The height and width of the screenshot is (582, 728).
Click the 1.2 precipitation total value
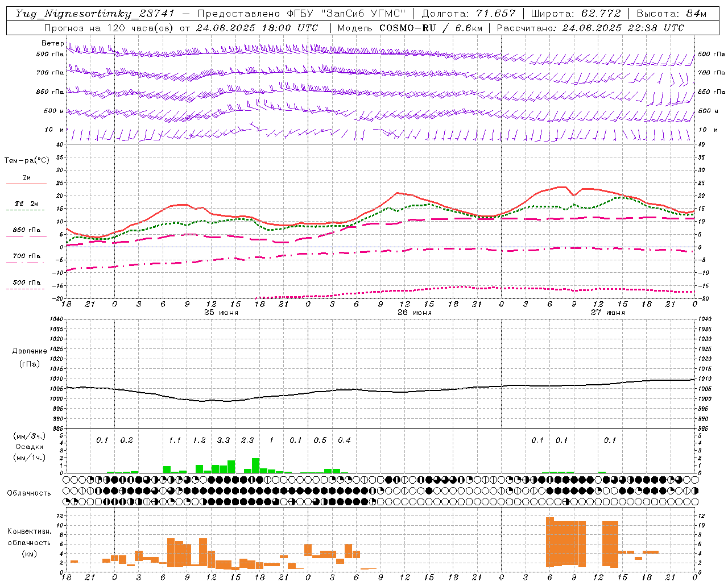point(199,440)
